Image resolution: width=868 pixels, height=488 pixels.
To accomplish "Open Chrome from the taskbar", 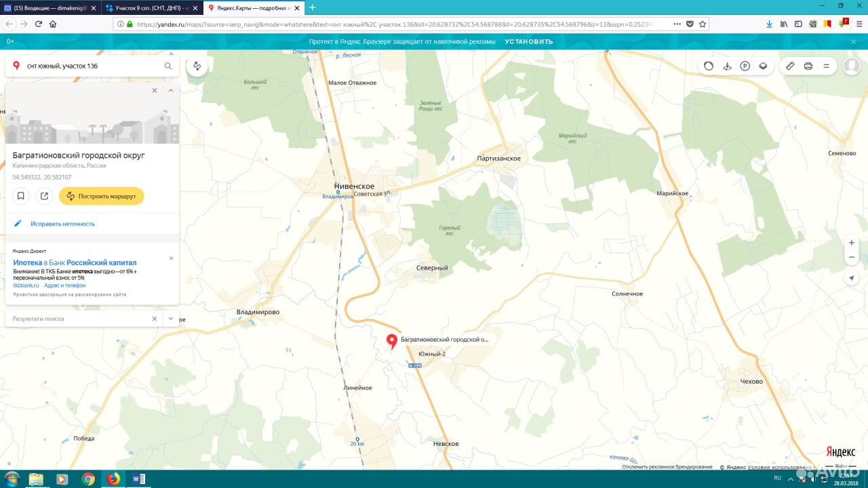I will [88, 479].
